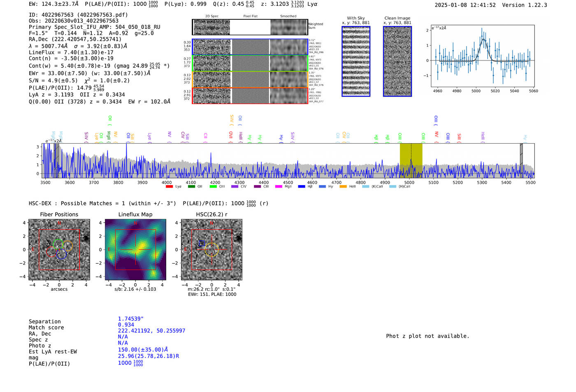Image resolution: width=576 pixels, height=392 pixels.
Task: Open the With Sky cutout image
Action: (356, 61)
